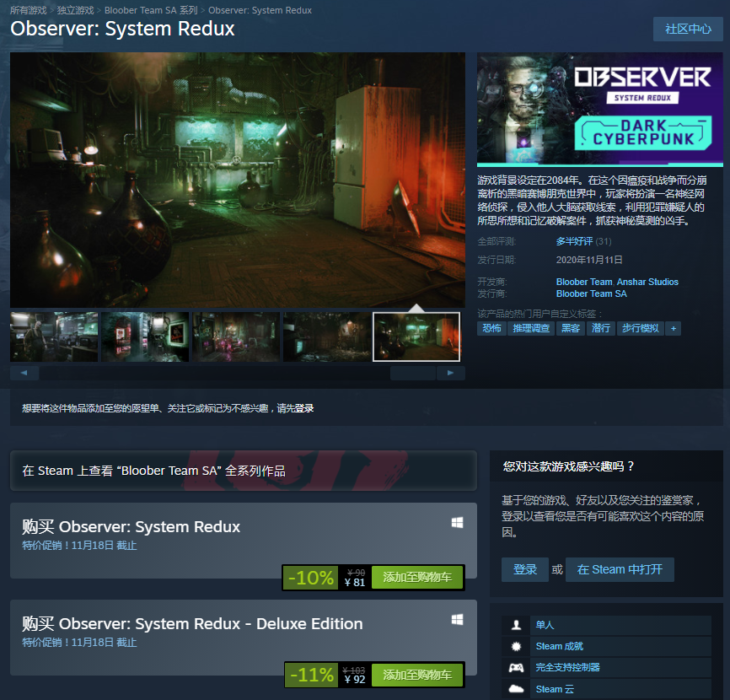Select fourth thumbnail with dark room
730x700 pixels.
click(x=327, y=337)
